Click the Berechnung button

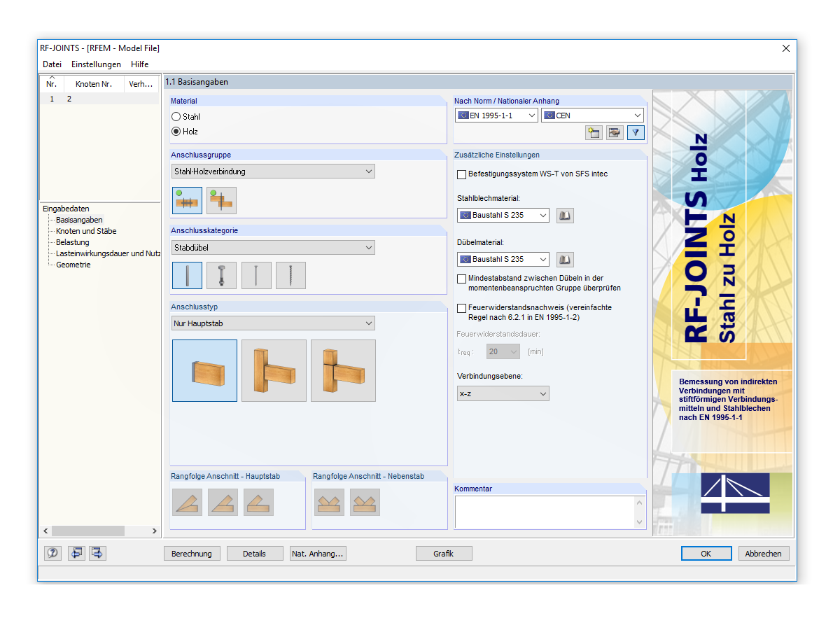pos(192,554)
